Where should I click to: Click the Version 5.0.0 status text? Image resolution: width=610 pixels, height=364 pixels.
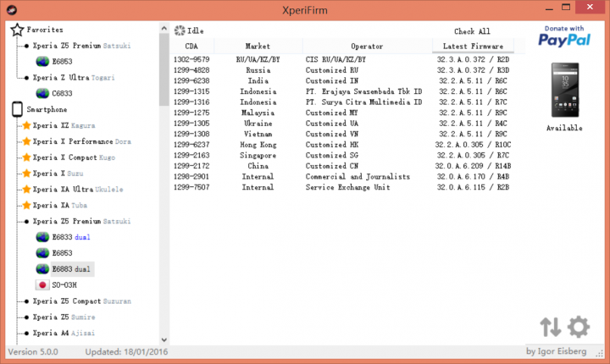click(33, 352)
